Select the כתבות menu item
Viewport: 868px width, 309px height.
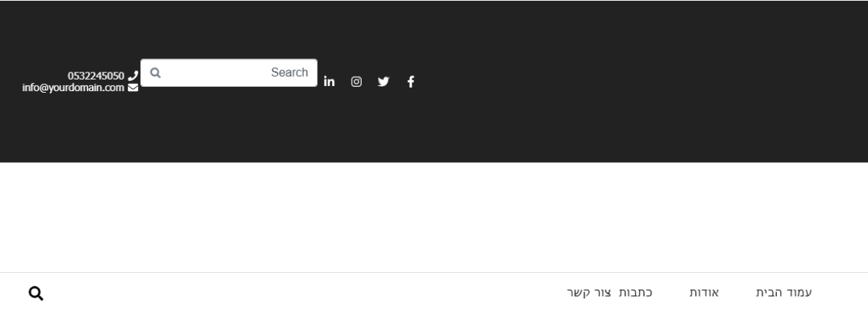635,293
